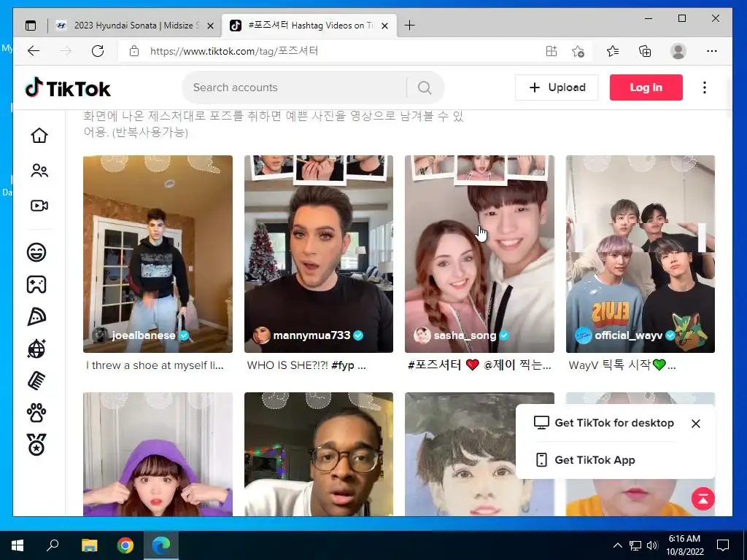This screenshot has width=747, height=560.
Task: Open Windows notification center
Action: (x=723, y=545)
